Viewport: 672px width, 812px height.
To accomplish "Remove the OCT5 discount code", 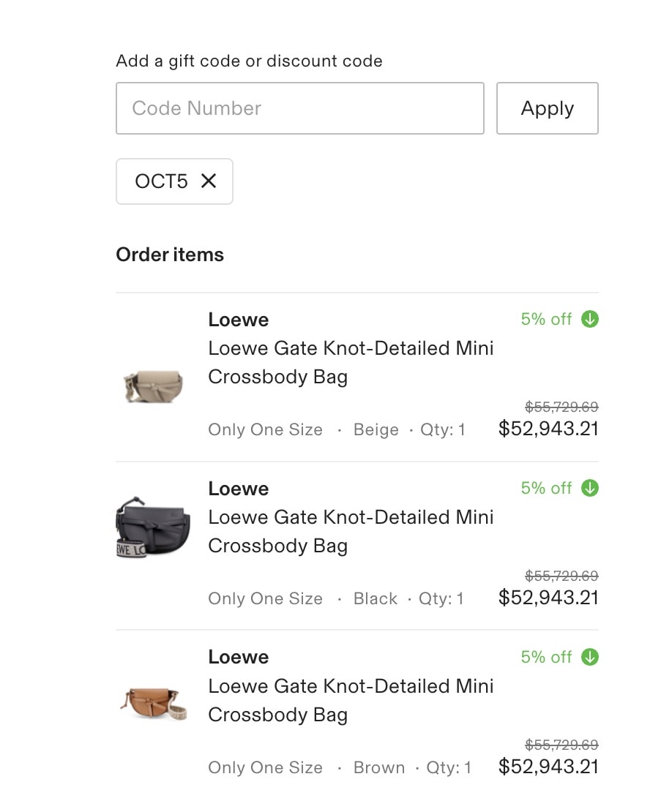I will tap(209, 181).
